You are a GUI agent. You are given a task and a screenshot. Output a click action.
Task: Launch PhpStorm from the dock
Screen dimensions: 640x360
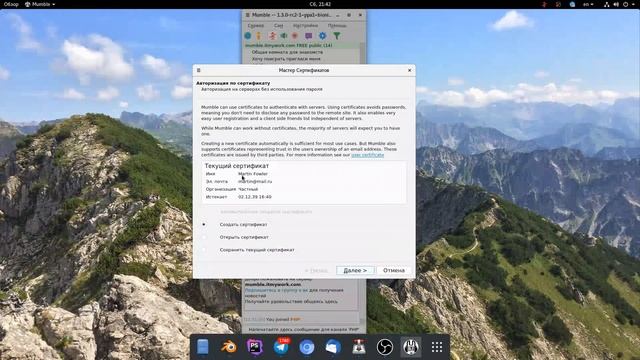(x=255, y=347)
